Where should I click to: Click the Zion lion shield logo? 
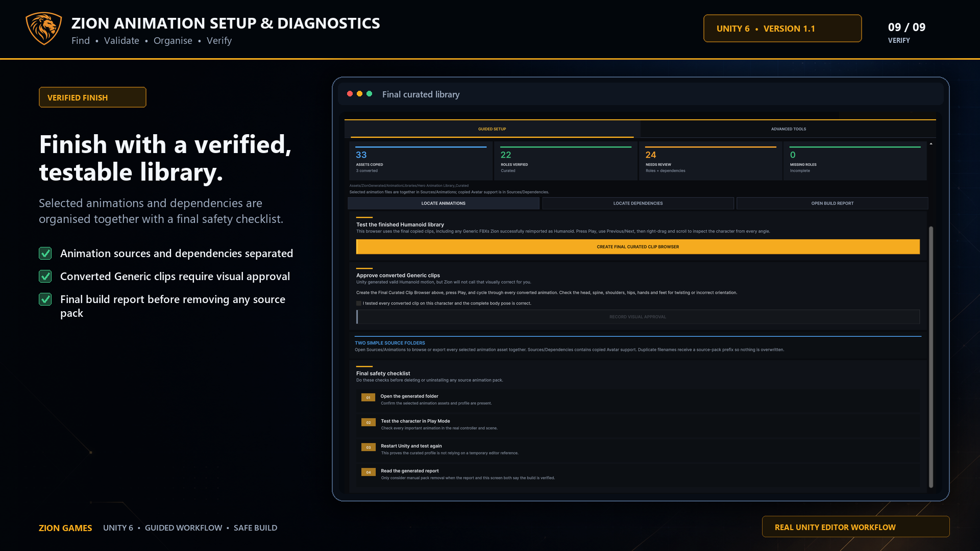point(44,29)
